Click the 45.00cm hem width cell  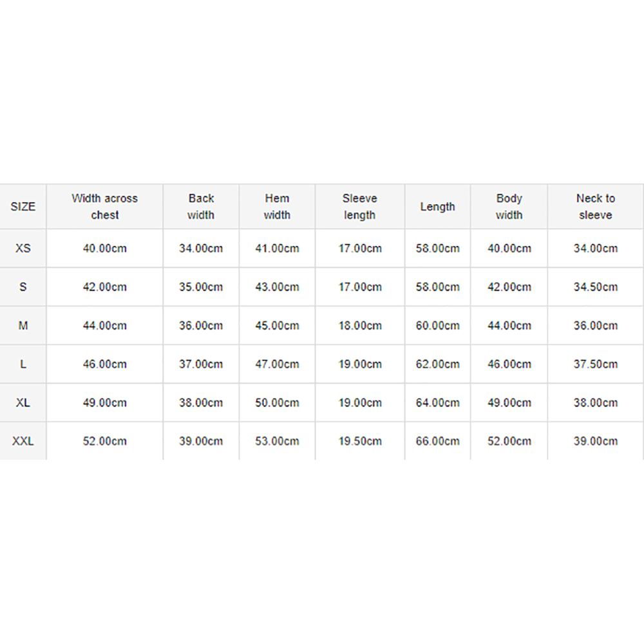click(x=277, y=325)
